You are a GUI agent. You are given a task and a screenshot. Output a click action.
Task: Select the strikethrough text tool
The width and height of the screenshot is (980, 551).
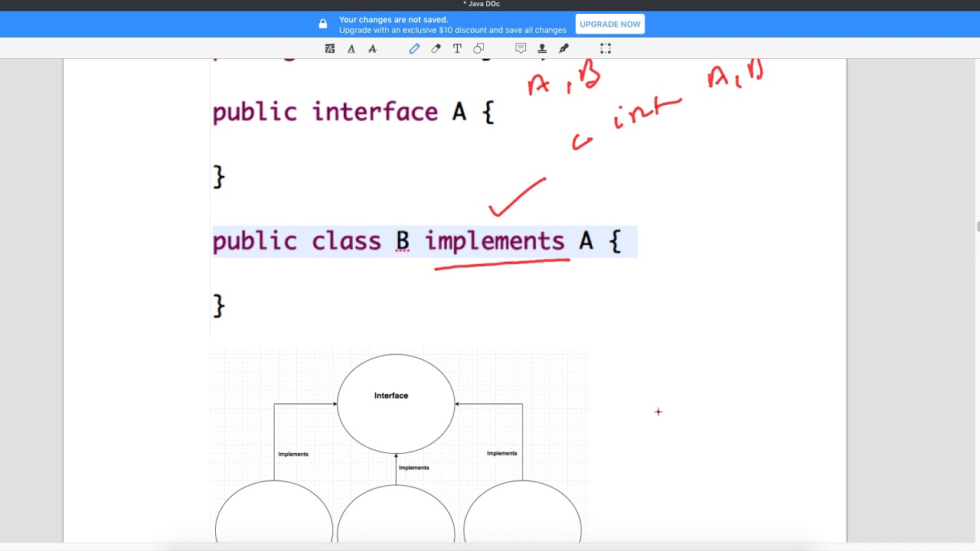[x=372, y=48]
